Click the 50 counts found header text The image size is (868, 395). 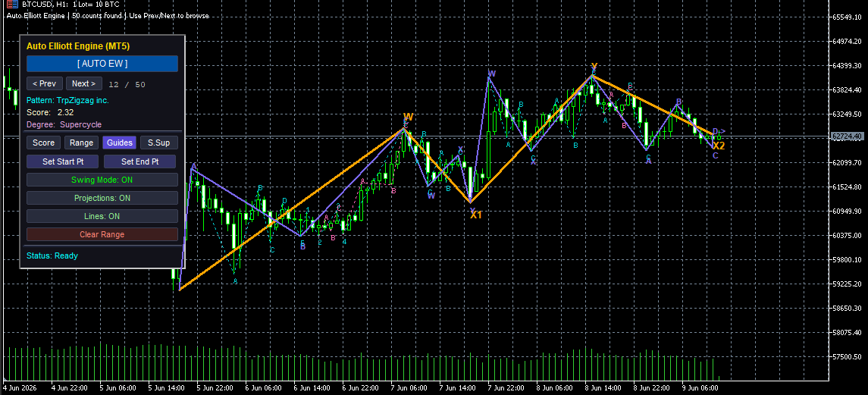click(x=98, y=15)
